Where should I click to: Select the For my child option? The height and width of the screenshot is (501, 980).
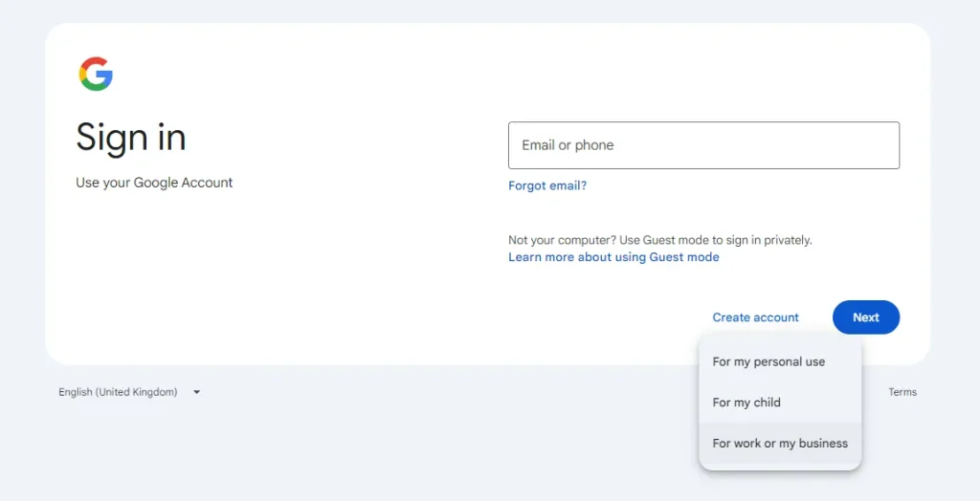click(780, 403)
